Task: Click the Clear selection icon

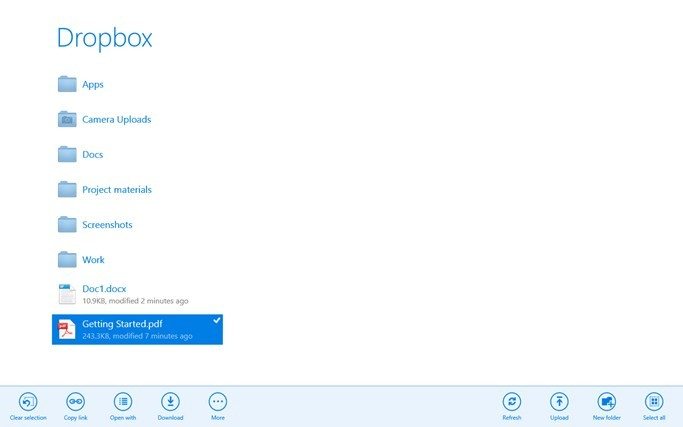Action: (x=29, y=401)
